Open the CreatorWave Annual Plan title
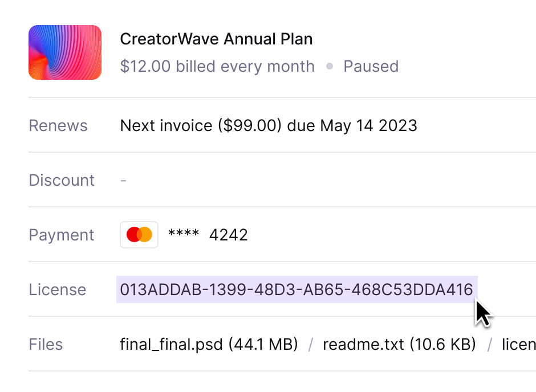Image resolution: width=536 pixels, height=392 pixels. coord(216,39)
